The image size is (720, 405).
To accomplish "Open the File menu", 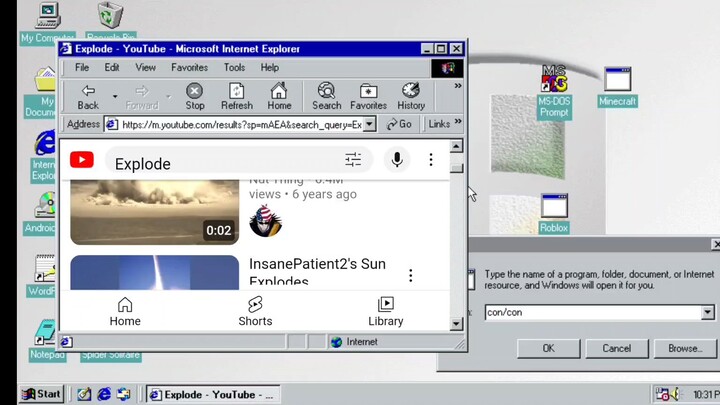I will 82,68.
